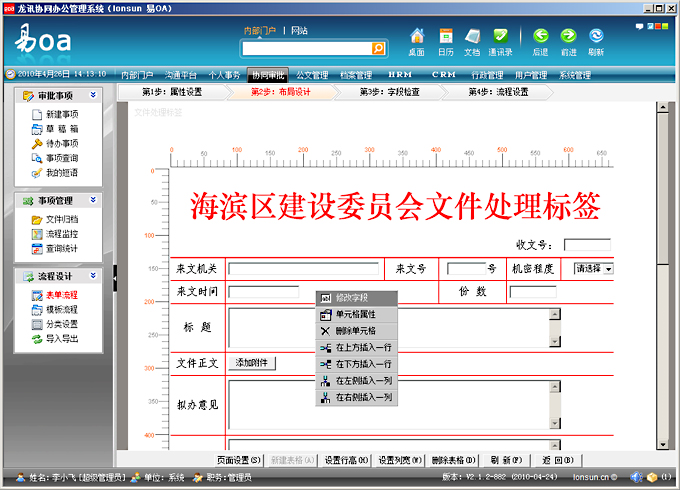Viewport: 680px width, 490px height.
Task: Open 导入导出 import export
Action: click(x=56, y=339)
